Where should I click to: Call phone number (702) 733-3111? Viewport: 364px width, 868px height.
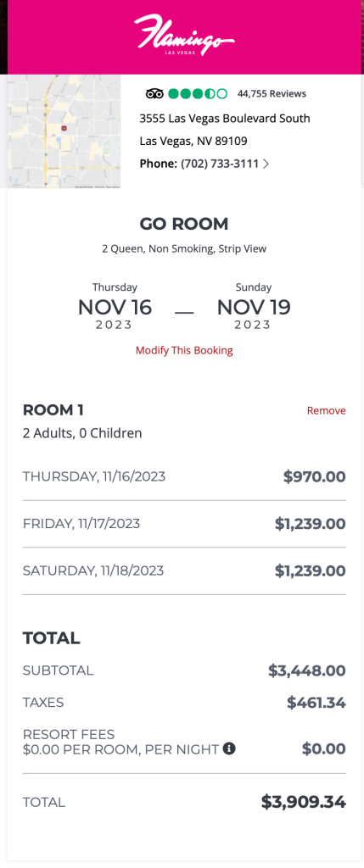point(220,164)
